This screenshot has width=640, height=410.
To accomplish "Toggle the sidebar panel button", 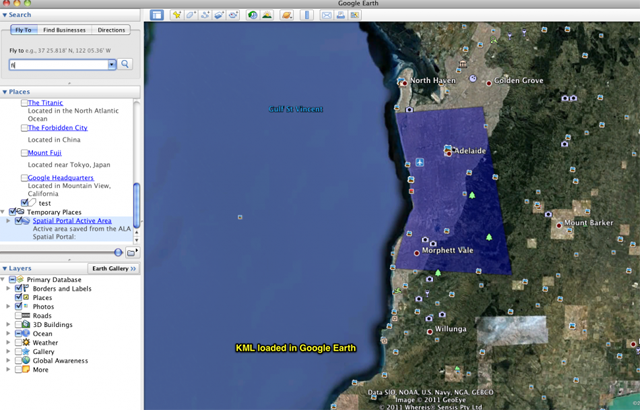I will tap(157, 15).
